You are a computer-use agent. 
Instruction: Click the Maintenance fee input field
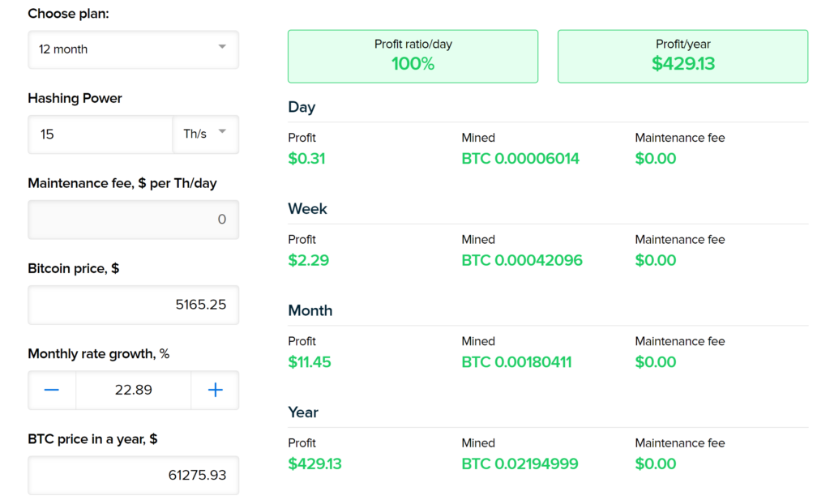point(133,219)
